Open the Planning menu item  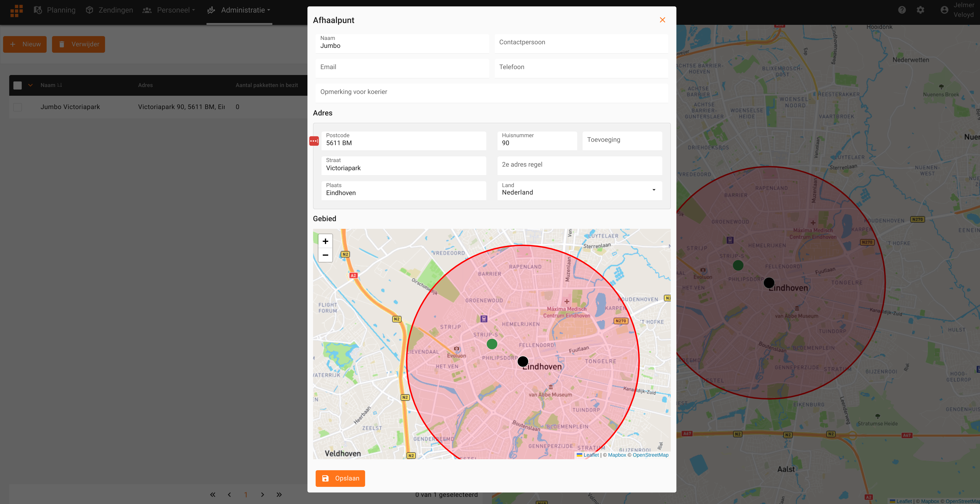(x=55, y=10)
